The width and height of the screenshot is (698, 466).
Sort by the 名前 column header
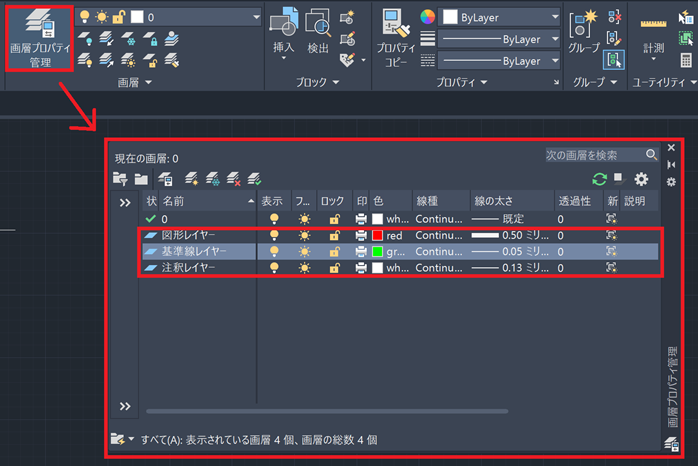[208, 201]
